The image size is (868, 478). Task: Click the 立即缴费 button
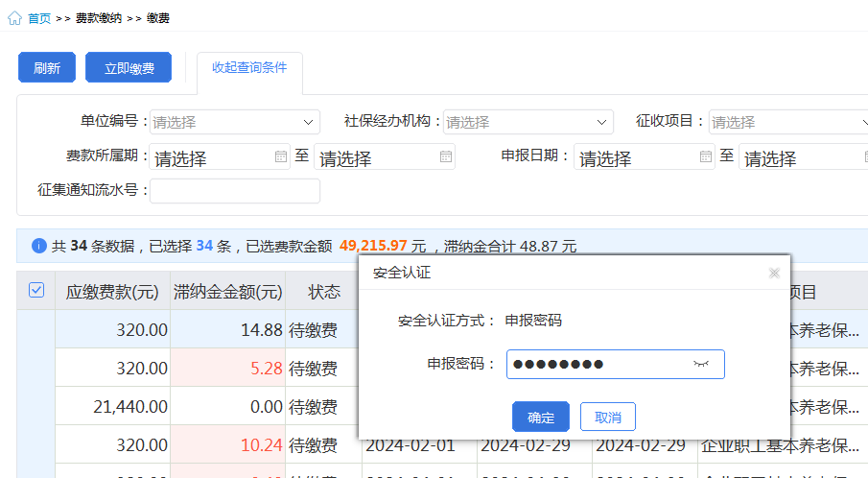click(129, 67)
